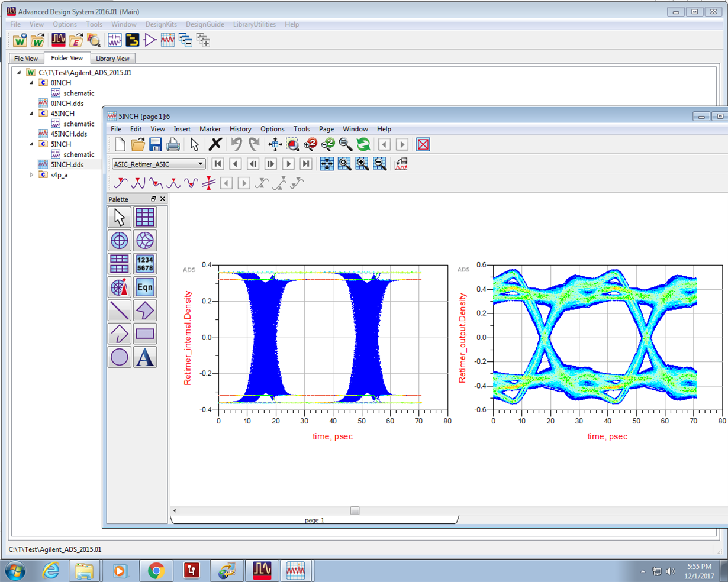Select the Smith Chart palette tool

coord(145,241)
